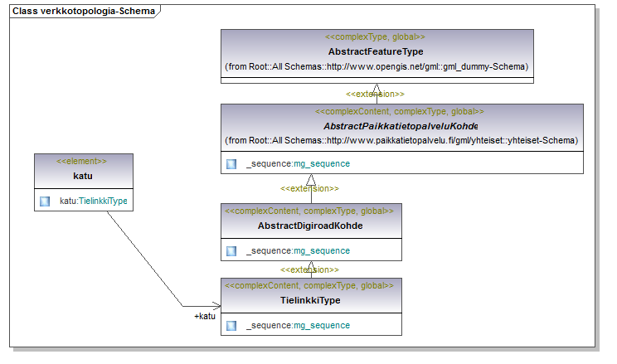Select the katu element name

[x=82, y=175]
